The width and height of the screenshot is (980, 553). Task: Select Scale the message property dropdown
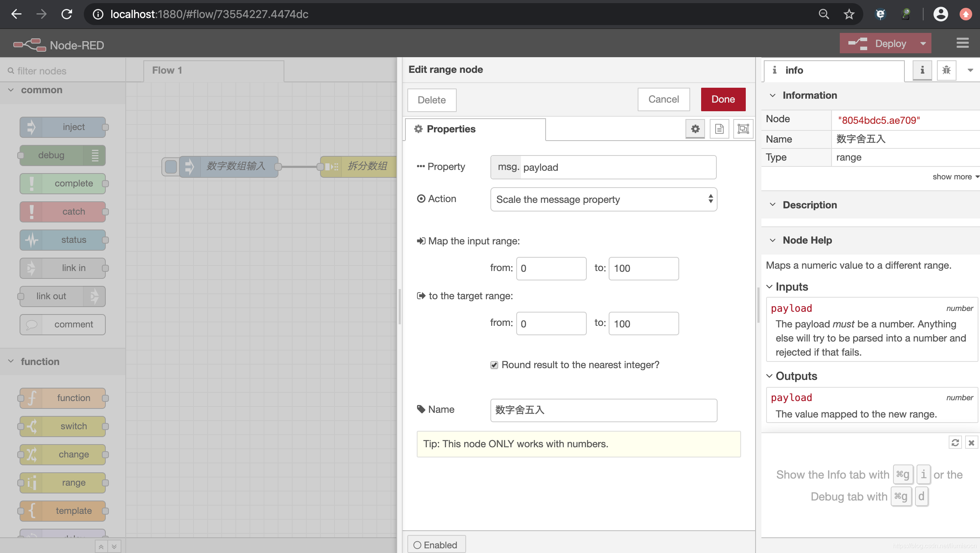tap(603, 199)
